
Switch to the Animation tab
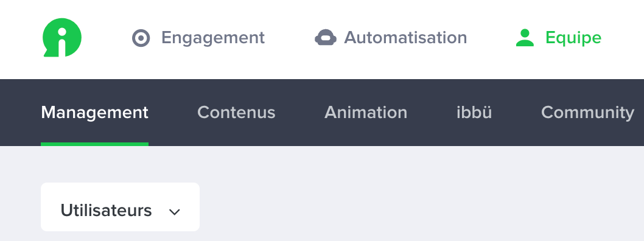pyautogui.click(x=366, y=112)
